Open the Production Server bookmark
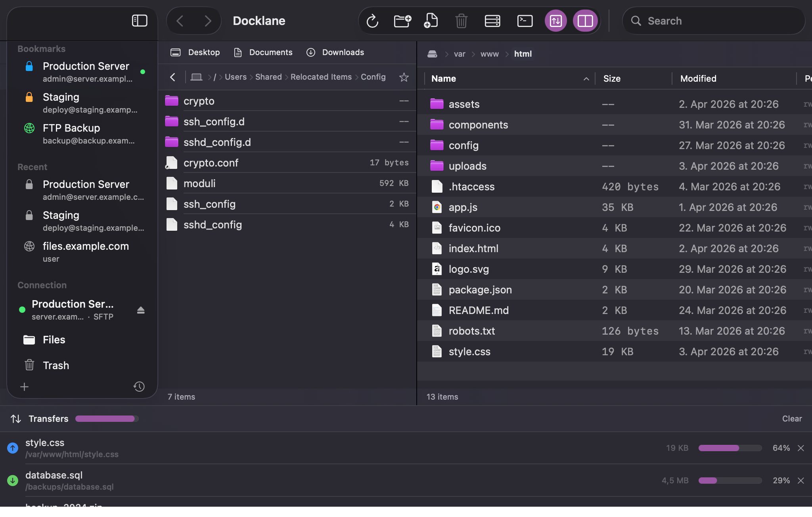Image resolution: width=812 pixels, height=517 pixels. [x=82, y=72]
